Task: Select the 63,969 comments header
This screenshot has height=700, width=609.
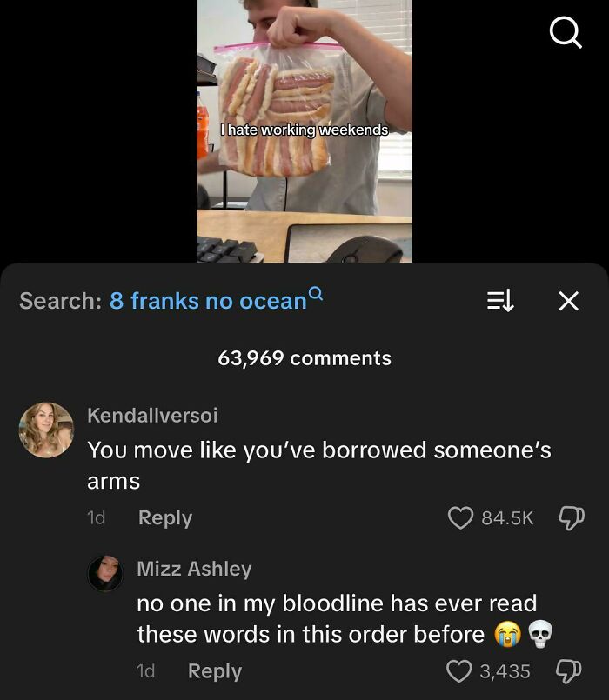Action: (304, 357)
